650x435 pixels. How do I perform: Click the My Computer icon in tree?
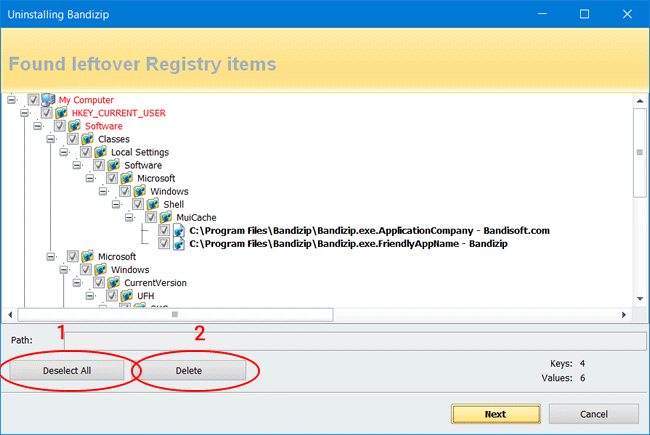(x=48, y=99)
